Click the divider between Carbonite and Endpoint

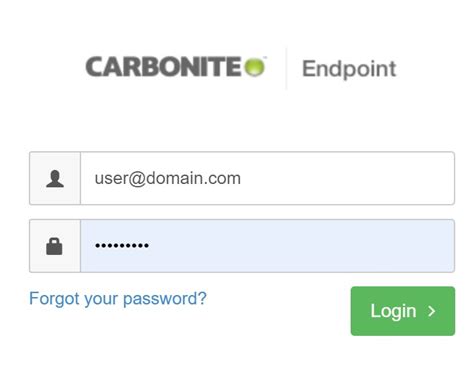click(x=286, y=68)
